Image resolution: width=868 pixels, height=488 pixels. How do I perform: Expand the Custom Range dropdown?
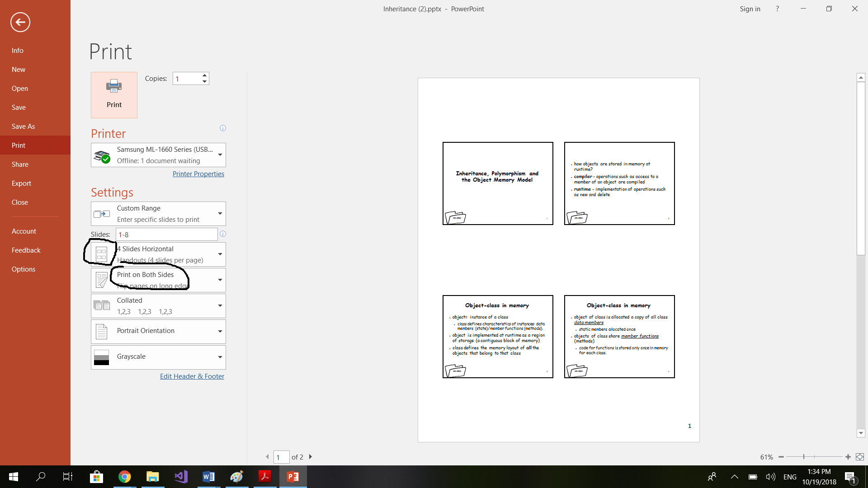coord(158,214)
